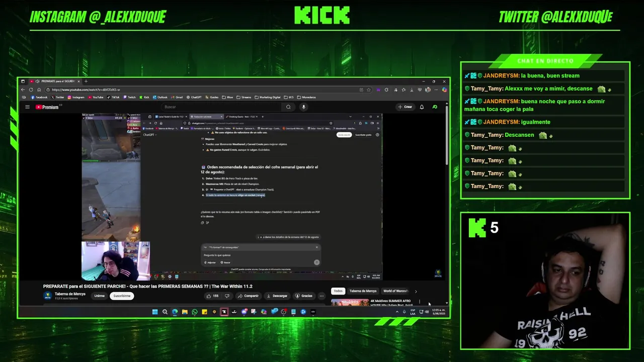Bookmark this page with the star icon
644x362 pixels.
click(x=368, y=89)
